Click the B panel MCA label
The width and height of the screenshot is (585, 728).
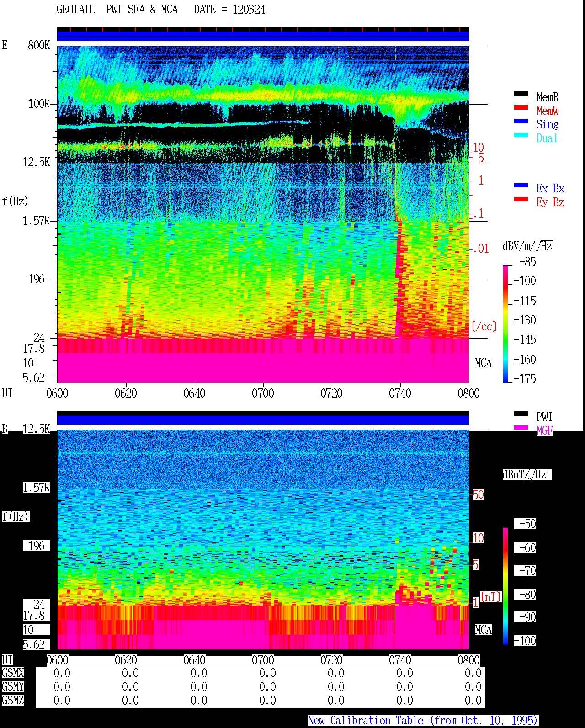click(x=483, y=630)
